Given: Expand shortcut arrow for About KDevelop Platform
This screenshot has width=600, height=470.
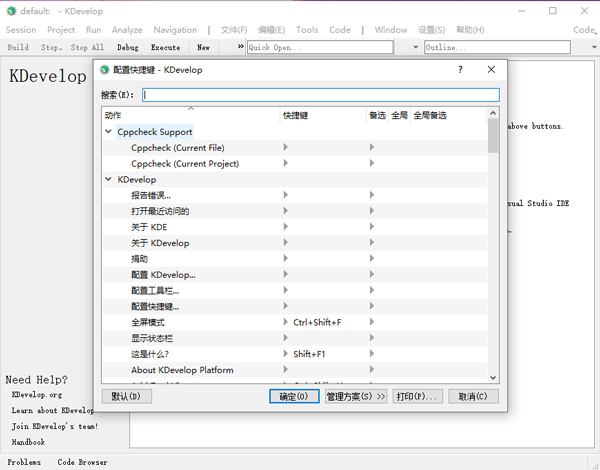Looking at the screenshot, I should [285, 369].
